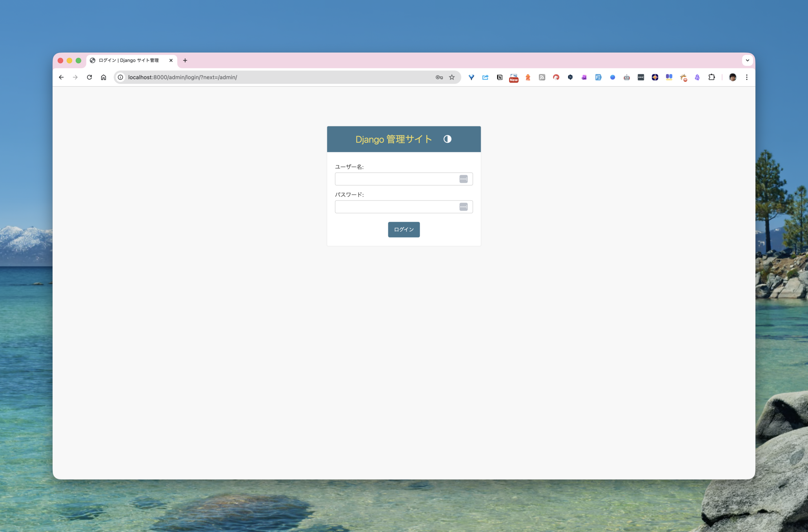808x532 pixels.
Task: Open the blue FI extension icon
Action: (x=599, y=77)
